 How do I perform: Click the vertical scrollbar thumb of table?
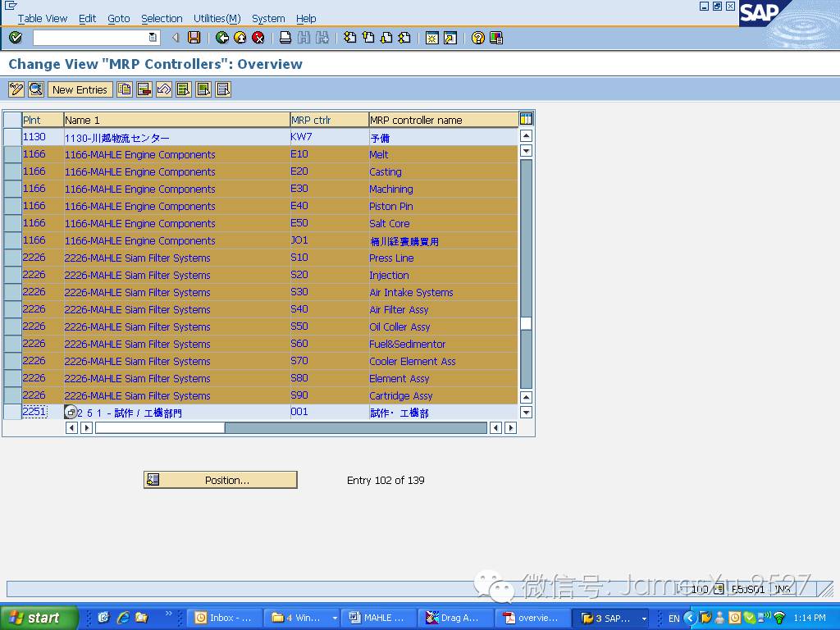coord(526,323)
